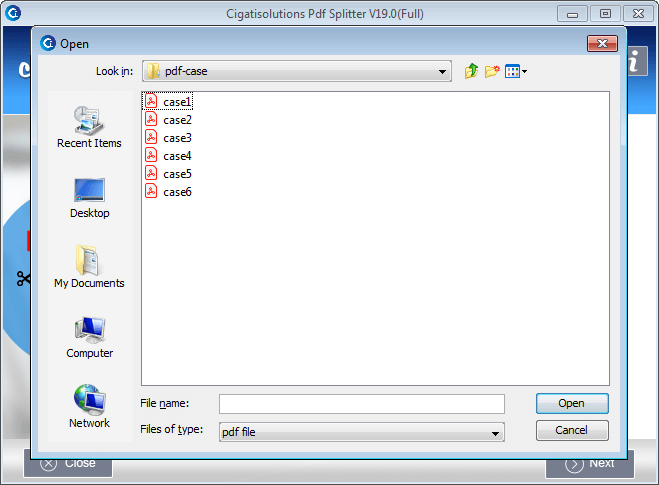
Task: Open the view menu icon in the dialog toolbar
Action: point(516,71)
